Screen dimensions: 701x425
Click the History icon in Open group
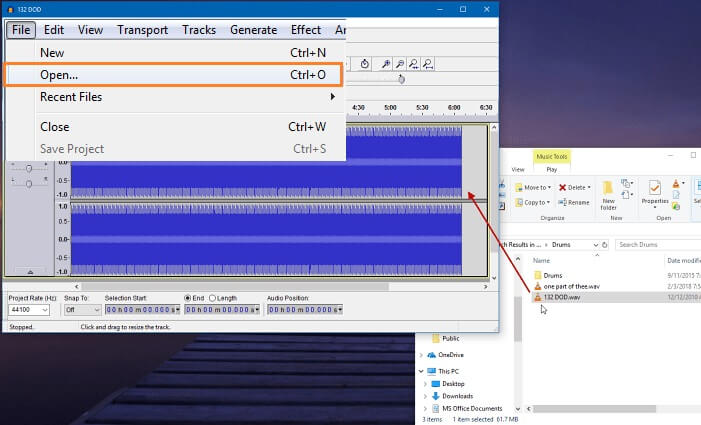[676, 206]
